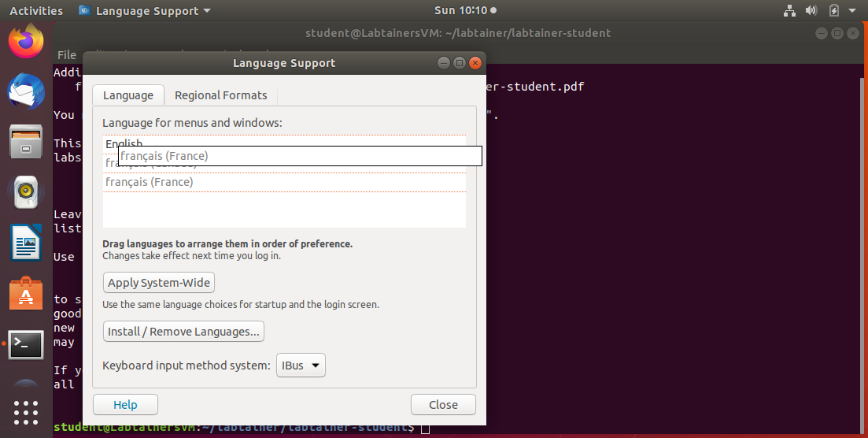
Task: Click the volume icon in top bar
Action: pyautogui.click(x=811, y=11)
